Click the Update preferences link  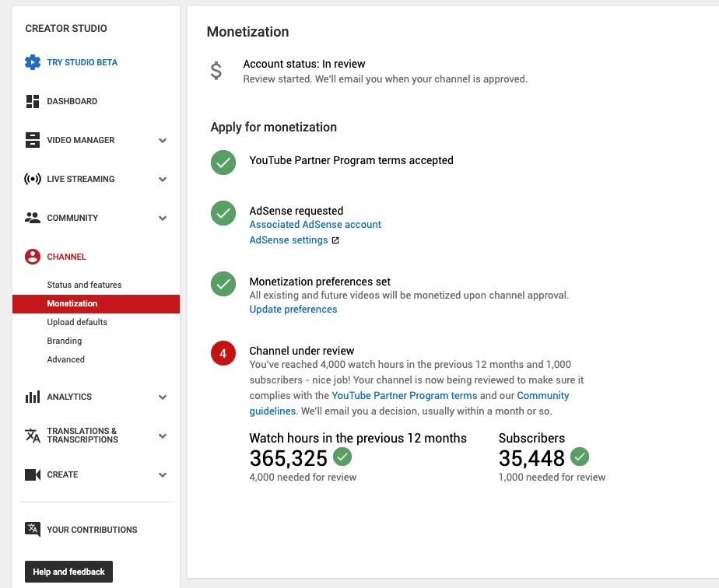[x=293, y=310]
